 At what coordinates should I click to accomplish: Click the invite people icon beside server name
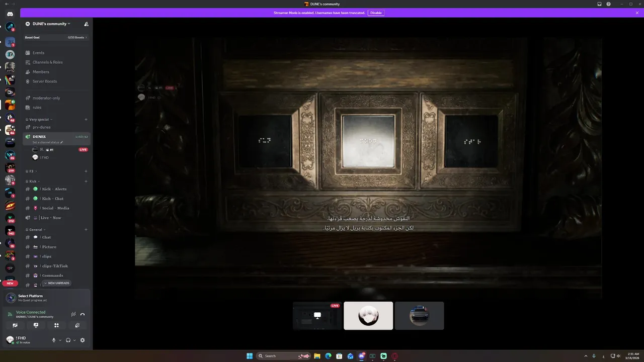tap(86, 24)
